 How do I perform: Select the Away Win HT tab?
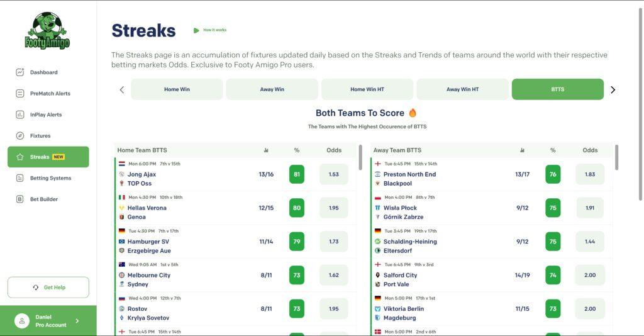[462, 89]
